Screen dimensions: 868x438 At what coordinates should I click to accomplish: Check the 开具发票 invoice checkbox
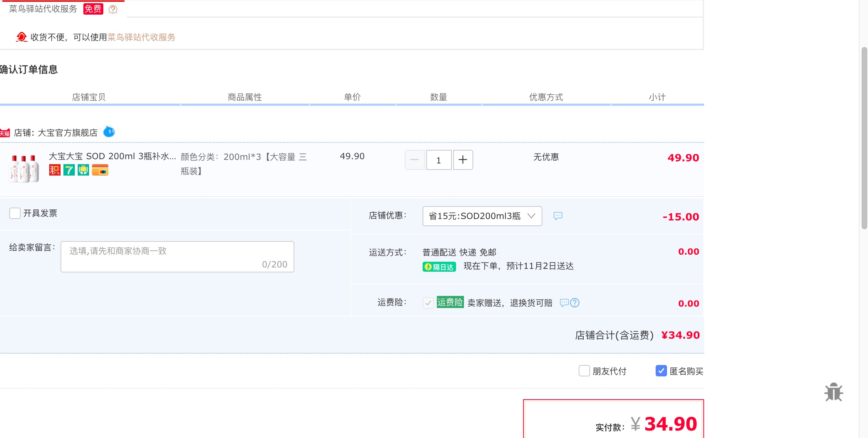coord(15,213)
